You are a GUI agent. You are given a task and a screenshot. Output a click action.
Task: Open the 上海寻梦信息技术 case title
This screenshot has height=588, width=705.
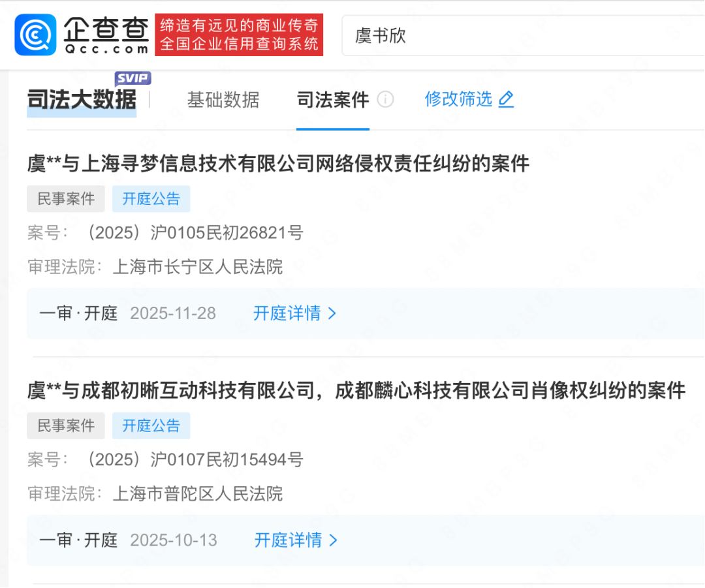pos(278,163)
